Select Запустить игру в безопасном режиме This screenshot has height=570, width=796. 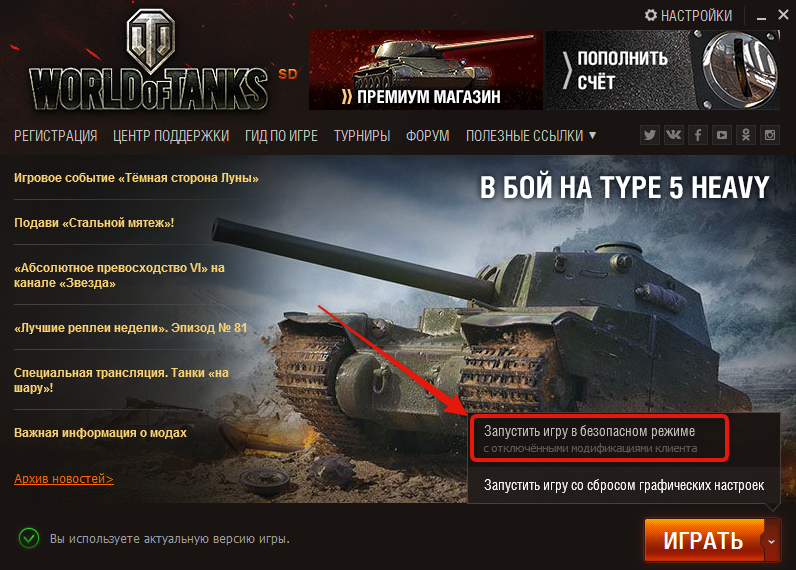click(x=600, y=439)
